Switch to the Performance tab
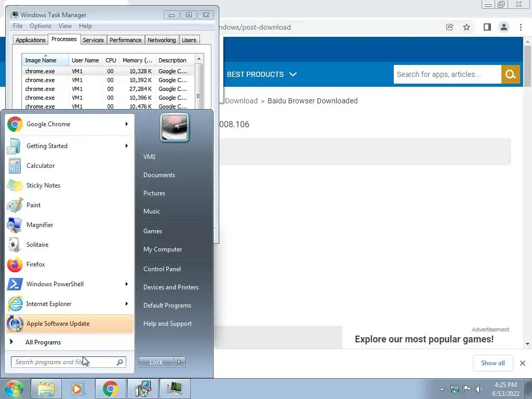Image resolution: width=532 pixels, height=399 pixels. (126, 40)
